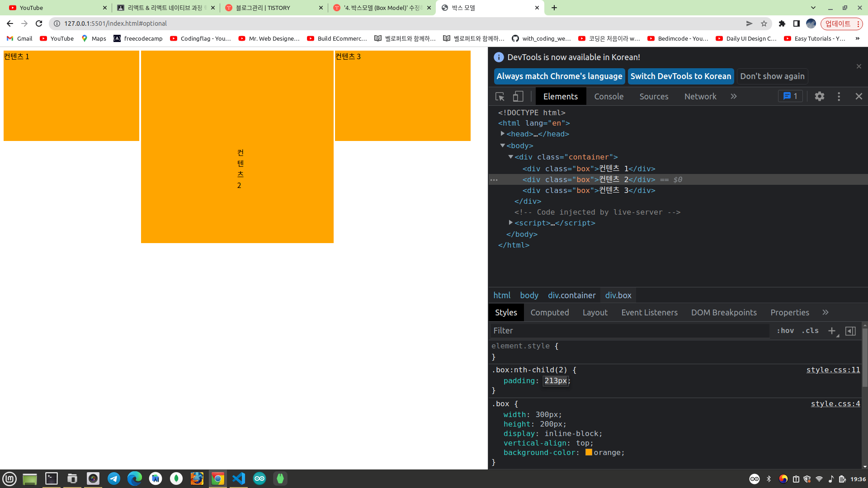Screen dimensions: 868x488
Task: Click the orange background-color swatch
Action: point(589,452)
